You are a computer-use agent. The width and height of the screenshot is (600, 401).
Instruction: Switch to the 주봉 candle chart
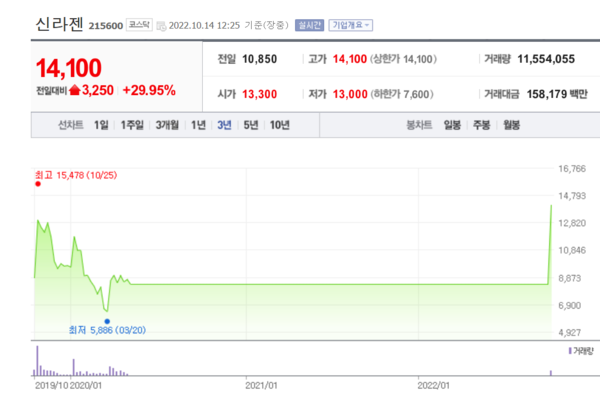point(482,125)
